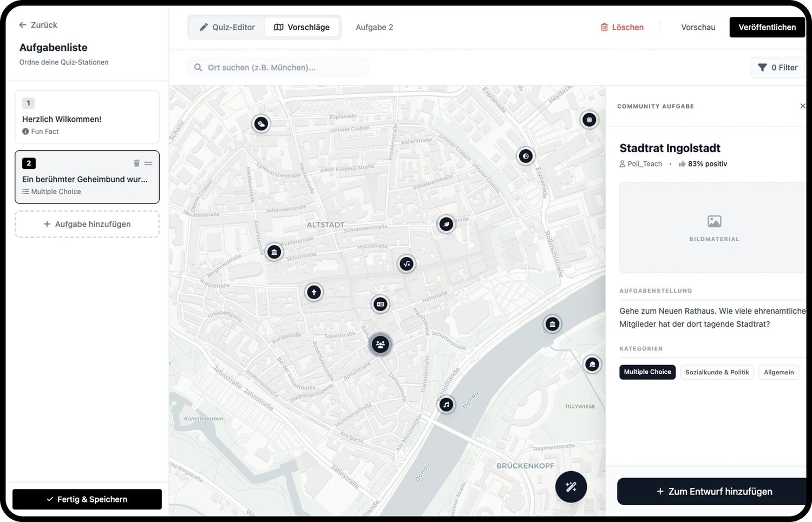Open the Poli_Teach author profile
The height and width of the screenshot is (522, 812).
point(641,164)
